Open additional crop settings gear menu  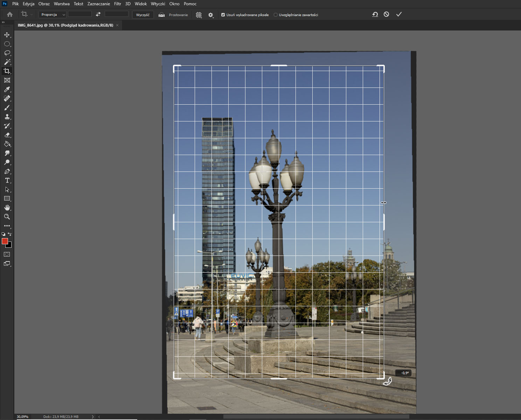[x=210, y=15]
